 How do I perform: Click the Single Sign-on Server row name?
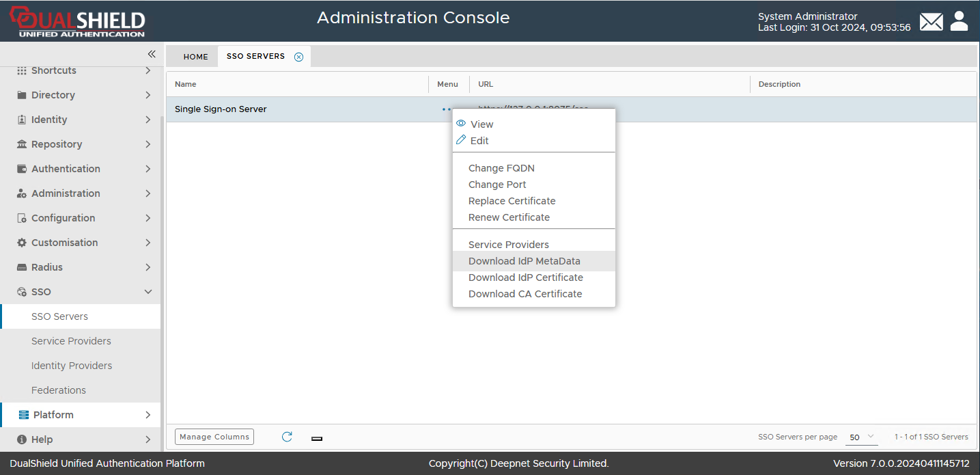221,109
